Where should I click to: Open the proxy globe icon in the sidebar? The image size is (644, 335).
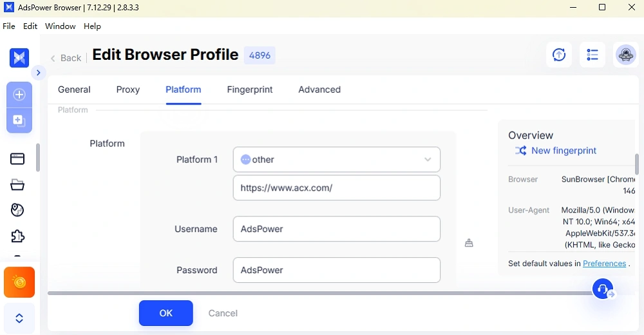tap(17, 210)
